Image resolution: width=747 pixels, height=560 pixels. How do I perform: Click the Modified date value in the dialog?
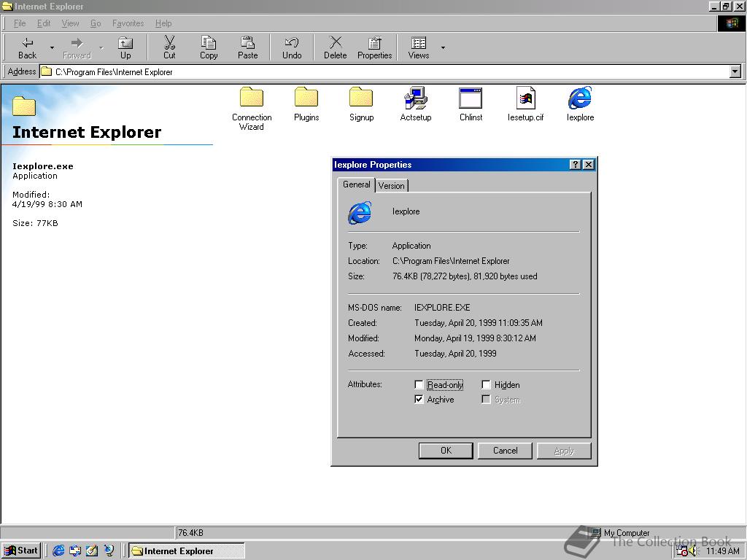[475, 338]
